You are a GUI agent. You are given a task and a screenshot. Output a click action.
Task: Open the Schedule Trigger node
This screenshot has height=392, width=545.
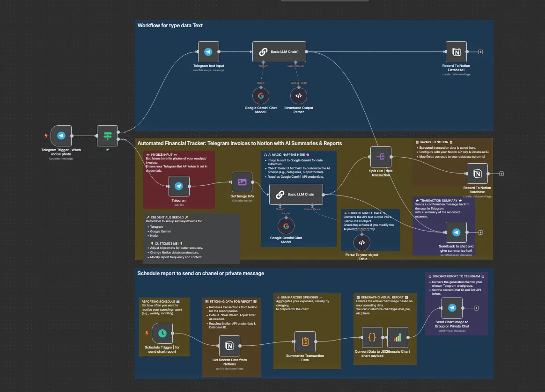[x=162, y=333]
